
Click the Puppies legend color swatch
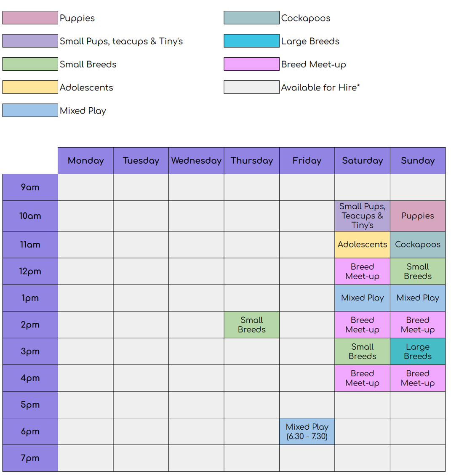click(x=30, y=18)
